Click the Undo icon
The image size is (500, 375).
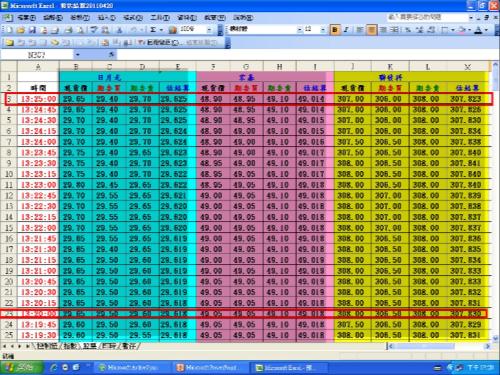click(x=134, y=30)
